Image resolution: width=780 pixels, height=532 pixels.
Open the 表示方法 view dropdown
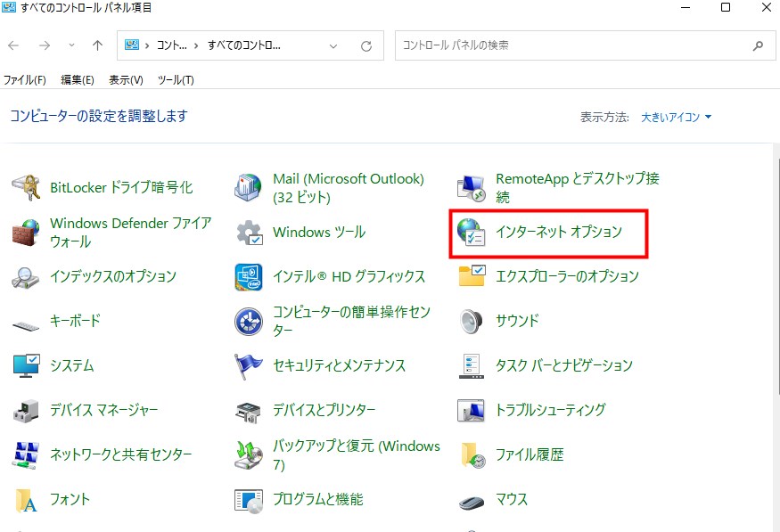pos(673,117)
